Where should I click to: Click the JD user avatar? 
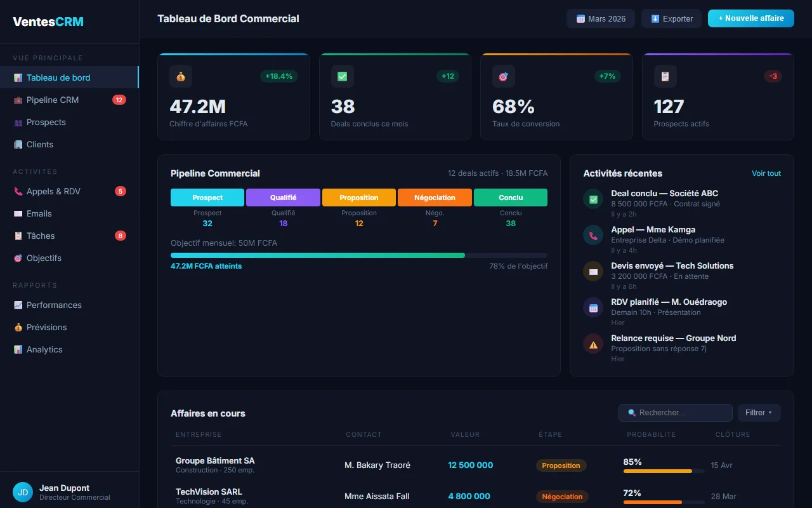[x=23, y=492]
